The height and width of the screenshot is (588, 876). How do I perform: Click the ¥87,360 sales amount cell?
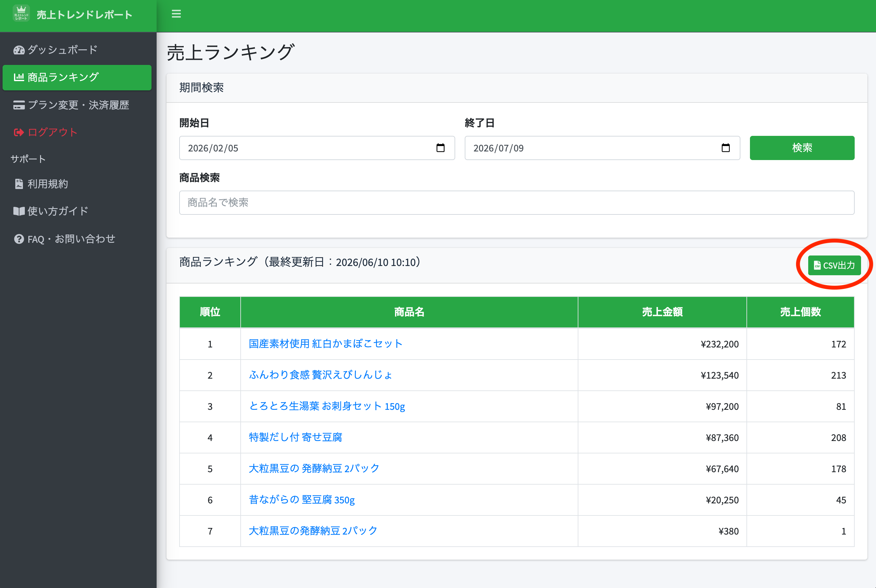[x=662, y=437]
